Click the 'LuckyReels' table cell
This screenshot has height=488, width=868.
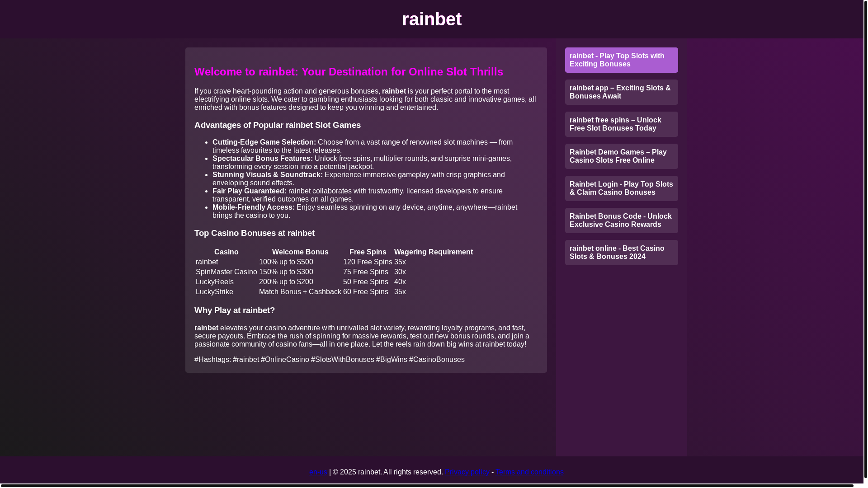pos(215,282)
